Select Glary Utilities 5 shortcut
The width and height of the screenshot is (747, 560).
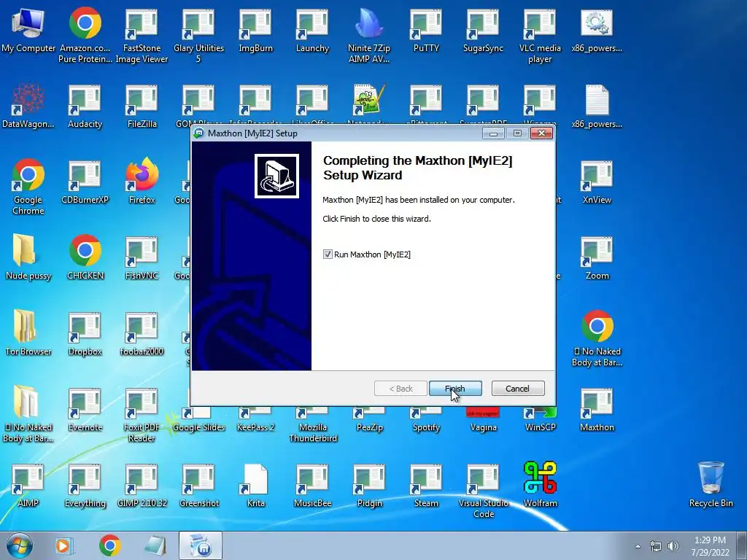click(x=198, y=36)
